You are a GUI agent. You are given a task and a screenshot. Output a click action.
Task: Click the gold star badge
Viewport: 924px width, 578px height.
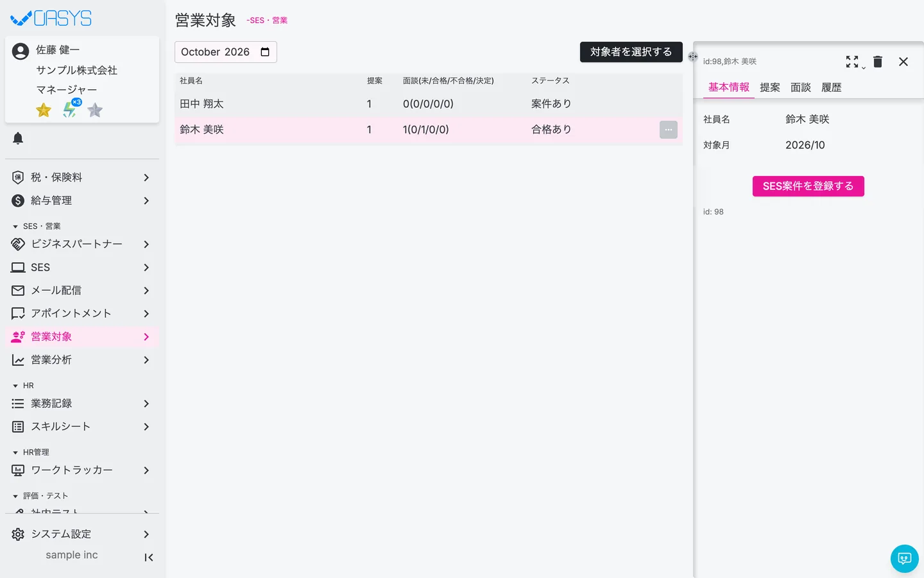44,110
